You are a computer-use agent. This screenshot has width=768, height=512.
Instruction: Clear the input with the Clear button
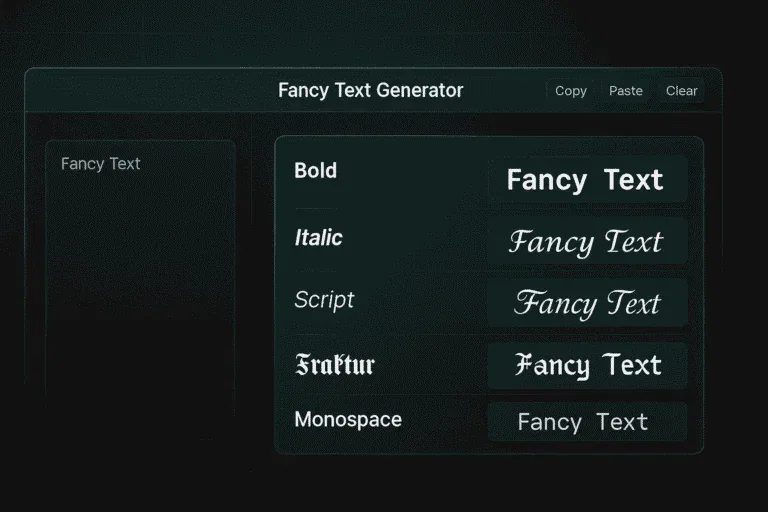click(x=682, y=91)
